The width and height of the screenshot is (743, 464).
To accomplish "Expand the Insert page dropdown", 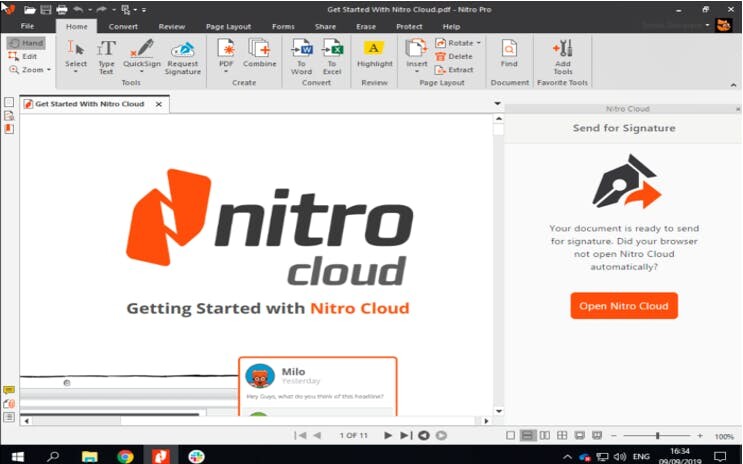I will (x=416, y=72).
